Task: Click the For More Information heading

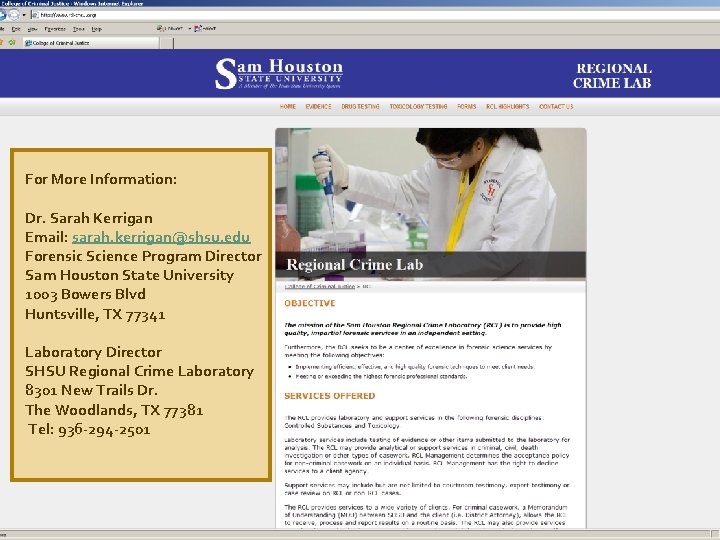Action: (x=101, y=179)
